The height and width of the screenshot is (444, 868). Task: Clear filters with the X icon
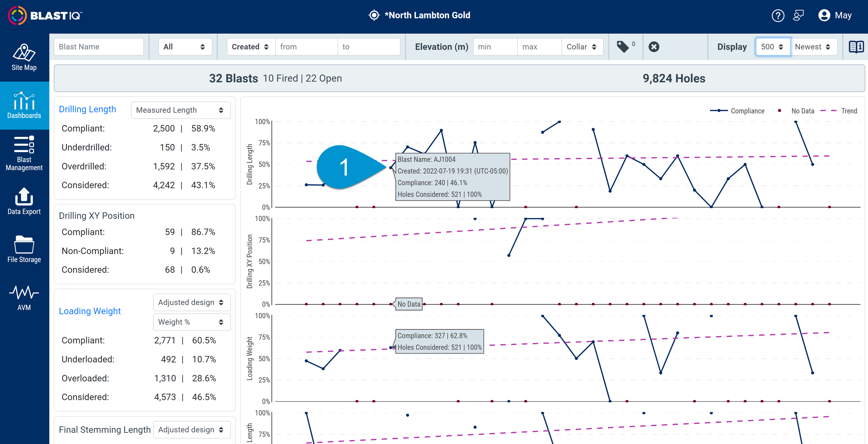coord(654,47)
